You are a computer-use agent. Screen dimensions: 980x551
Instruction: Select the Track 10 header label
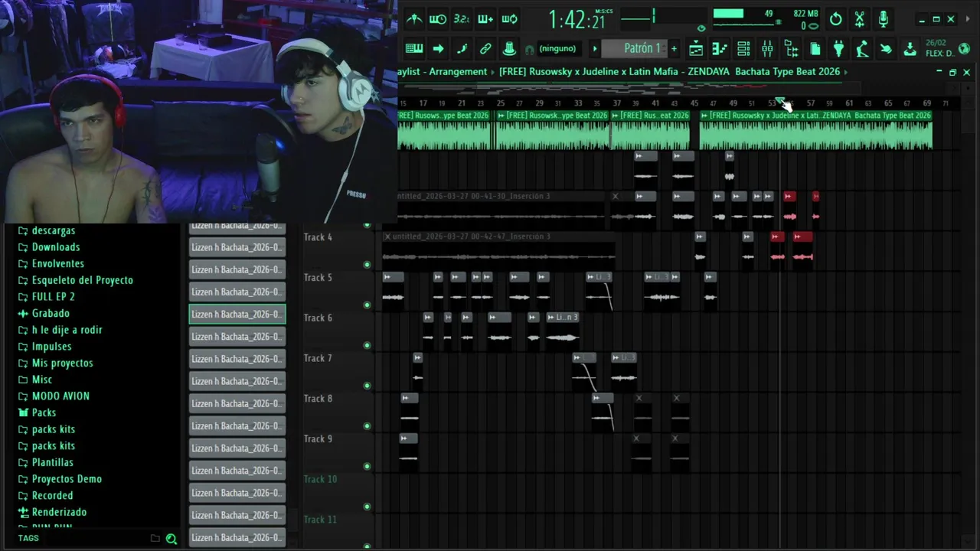pyautogui.click(x=320, y=479)
